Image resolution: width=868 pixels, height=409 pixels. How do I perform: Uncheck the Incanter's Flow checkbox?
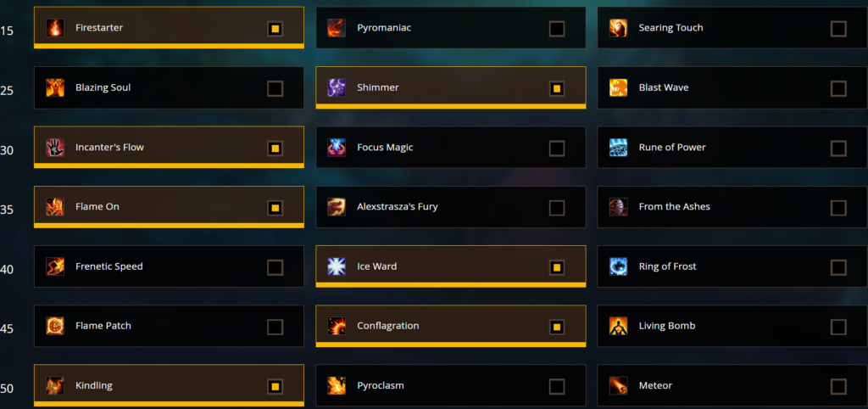[x=275, y=148]
